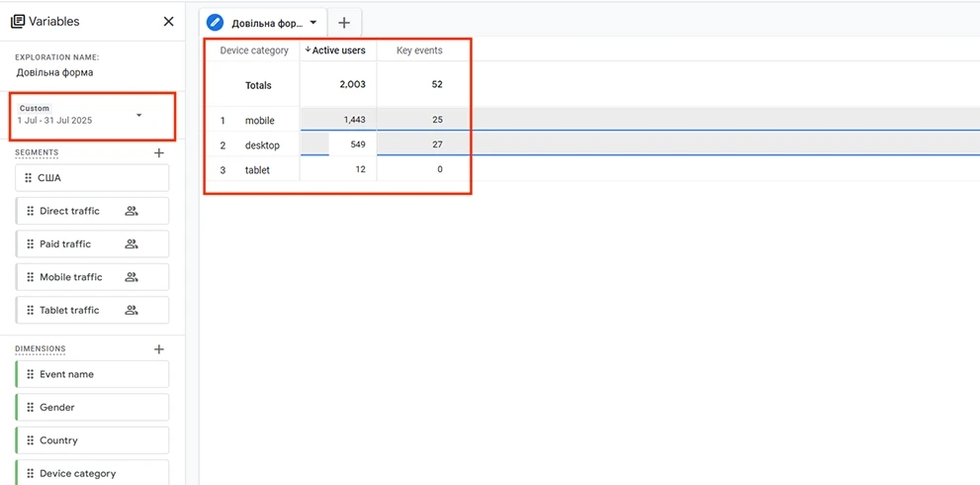Click drag handle of Gender dimension

30,408
